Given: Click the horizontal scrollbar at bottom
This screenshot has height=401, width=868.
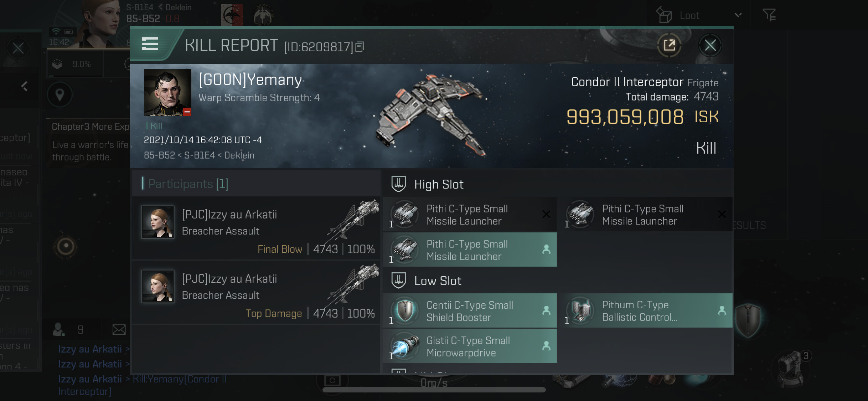Looking at the screenshot, I should [x=434, y=390].
